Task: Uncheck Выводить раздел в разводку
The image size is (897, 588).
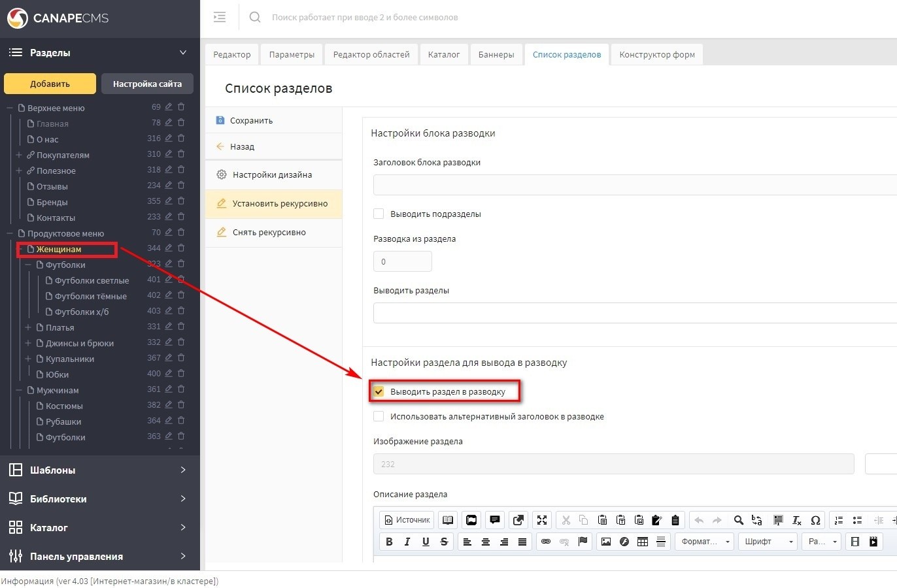Action: click(x=379, y=391)
